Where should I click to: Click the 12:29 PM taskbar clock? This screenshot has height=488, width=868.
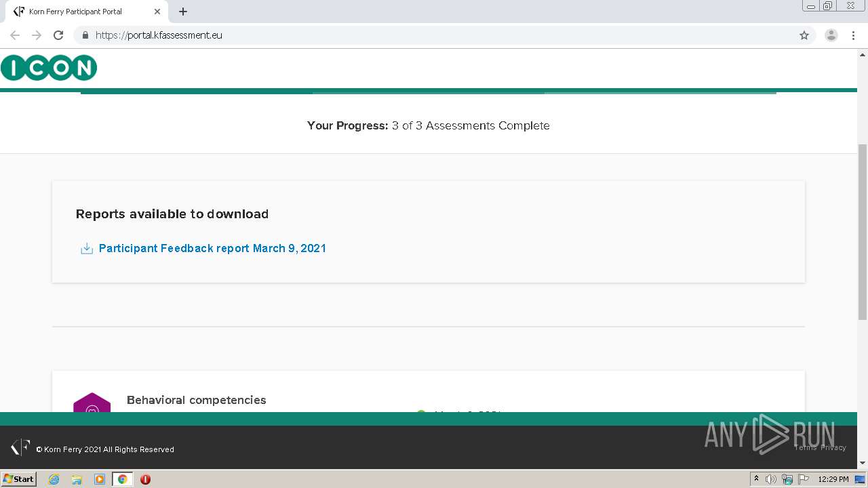pos(833,479)
